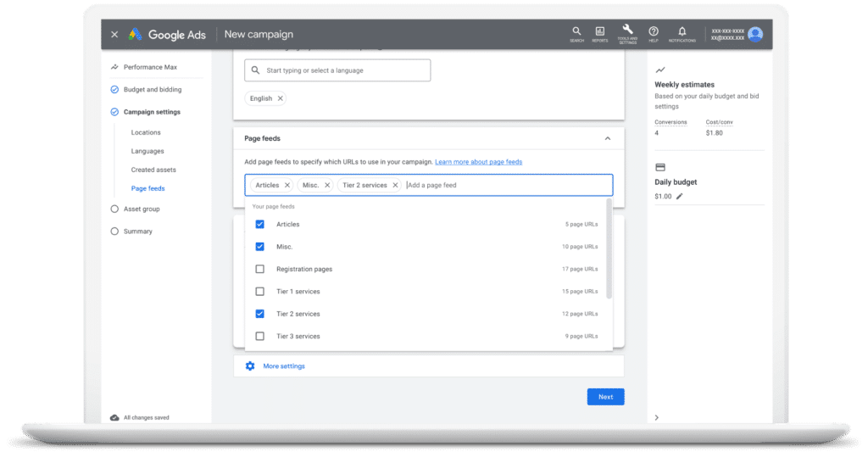
Task: Click the Budget and bidding completed check icon
Action: (114, 89)
